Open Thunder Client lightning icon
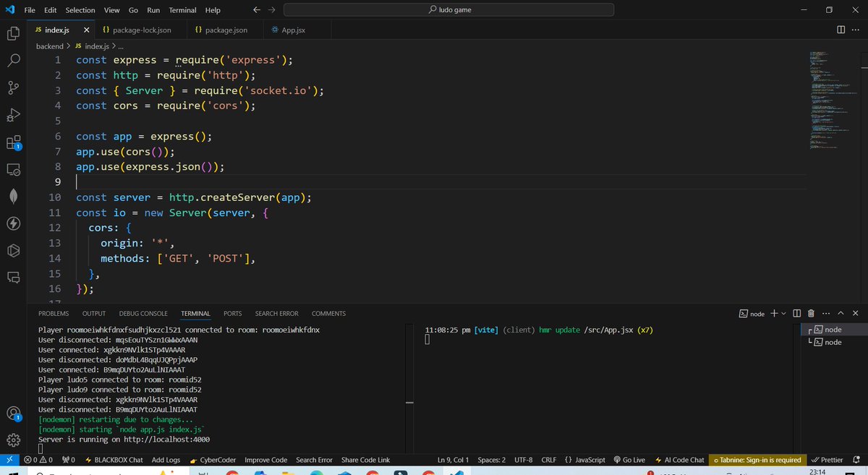This screenshot has width=868, height=475. (x=13, y=223)
